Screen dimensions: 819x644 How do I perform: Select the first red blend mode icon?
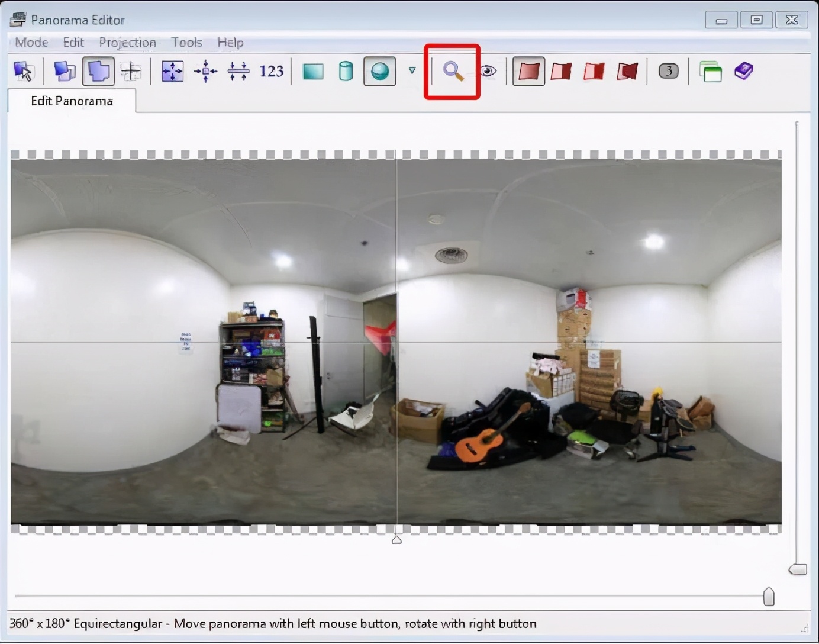pos(528,72)
